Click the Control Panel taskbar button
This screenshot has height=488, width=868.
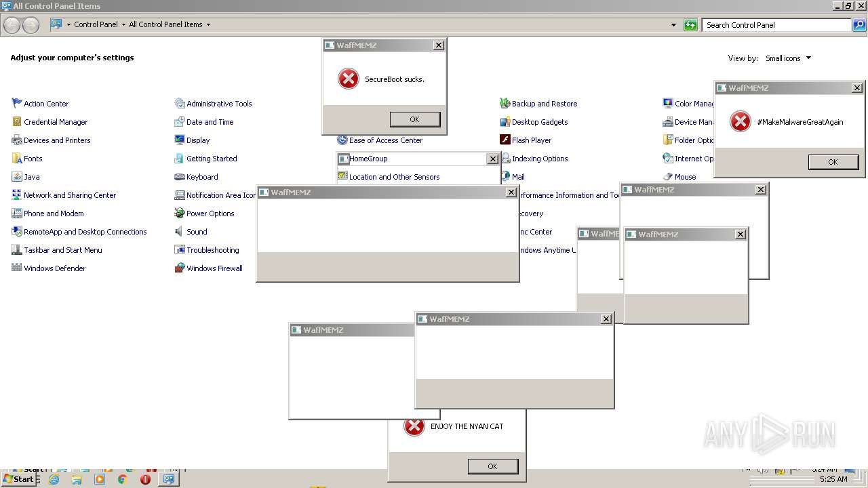click(x=168, y=479)
